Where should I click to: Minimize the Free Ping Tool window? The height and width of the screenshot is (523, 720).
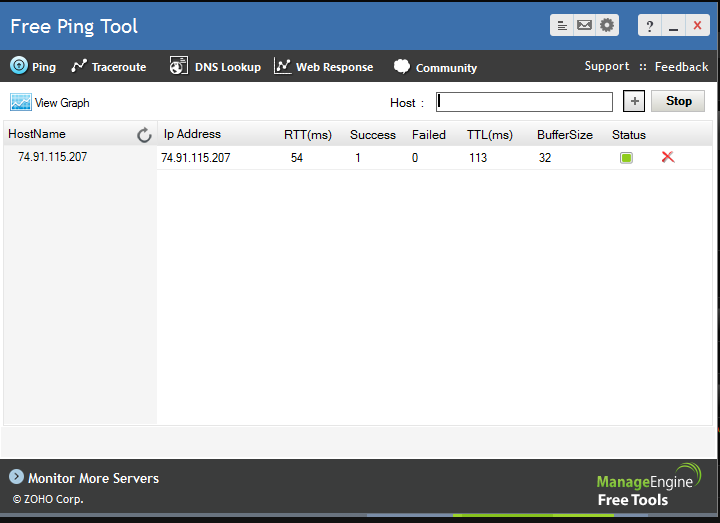(673, 26)
